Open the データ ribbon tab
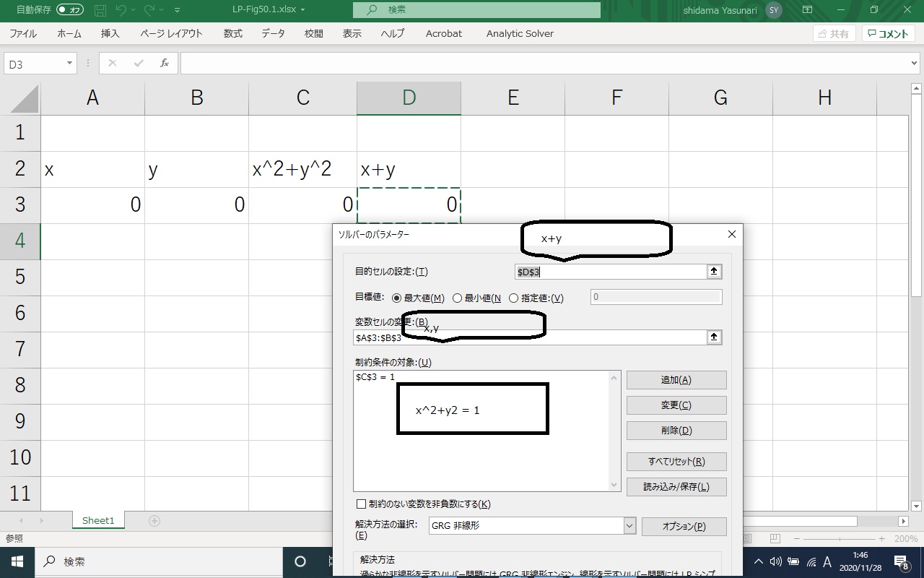Screen dimensions: 924x578 pos(273,33)
